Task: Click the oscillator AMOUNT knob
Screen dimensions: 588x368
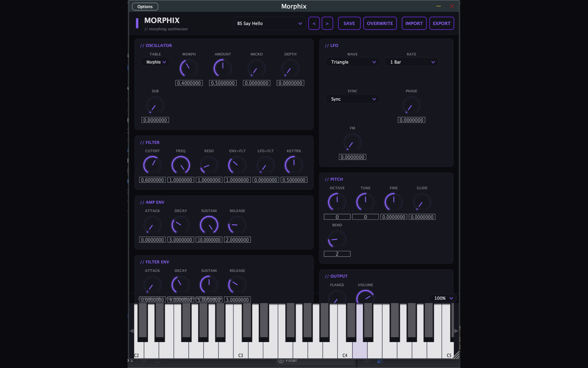Action: [x=223, y=68]
